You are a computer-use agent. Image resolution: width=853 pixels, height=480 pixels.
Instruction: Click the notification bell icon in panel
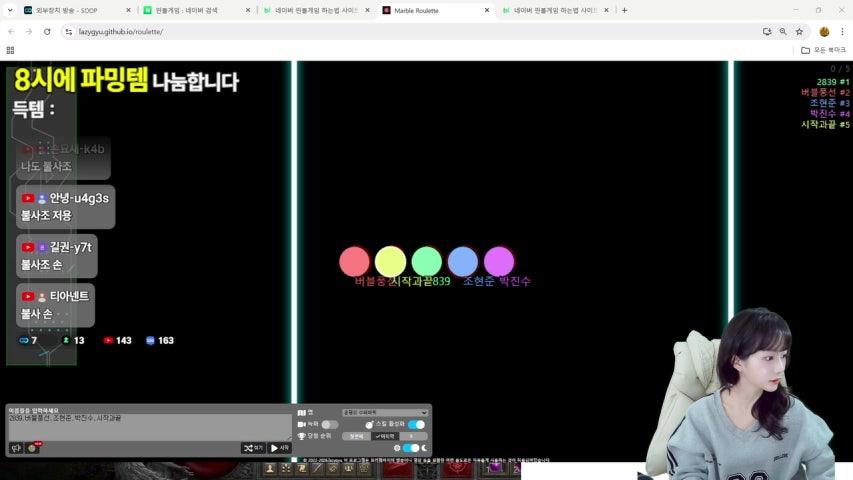click(32, 448)
